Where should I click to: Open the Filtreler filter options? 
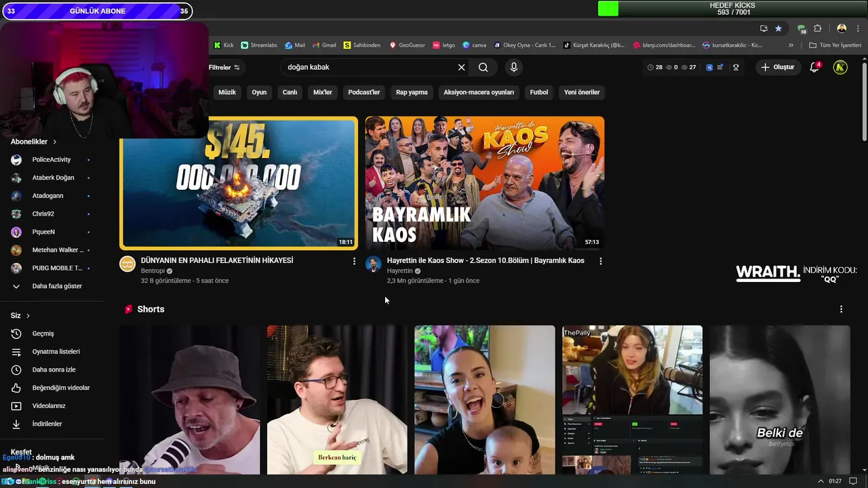click(x=224, y=67)
